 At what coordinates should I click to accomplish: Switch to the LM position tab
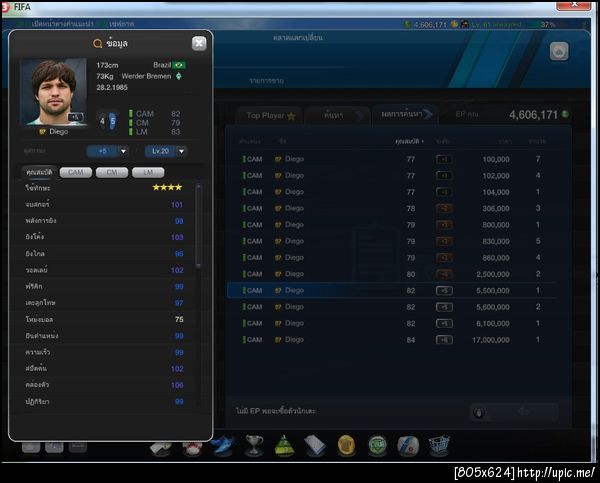pyautogui.click(x=148, y=172)
